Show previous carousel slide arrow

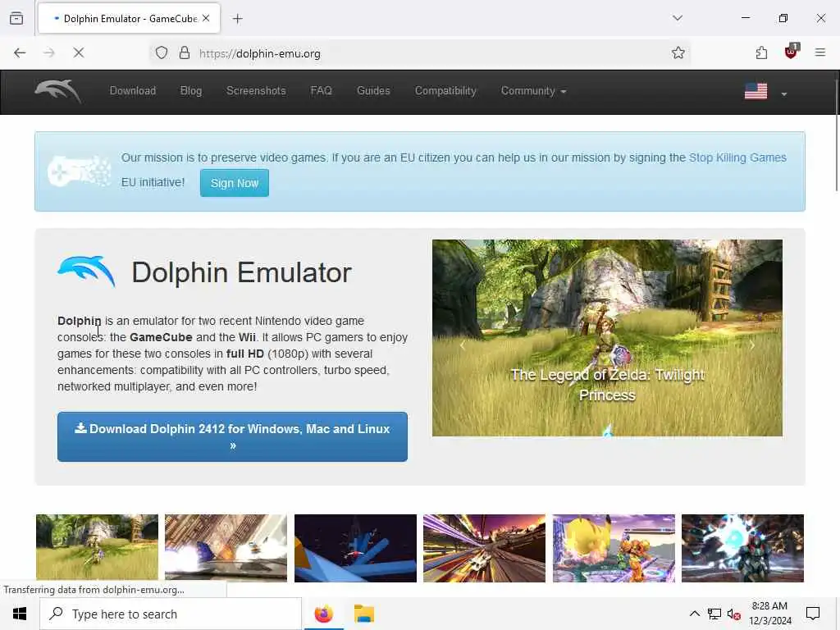tap(463, 345)
